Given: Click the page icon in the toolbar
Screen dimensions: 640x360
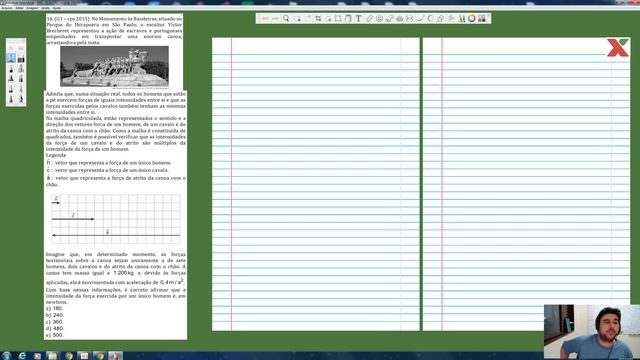Looking at the screenshot, I should point(348,18).
